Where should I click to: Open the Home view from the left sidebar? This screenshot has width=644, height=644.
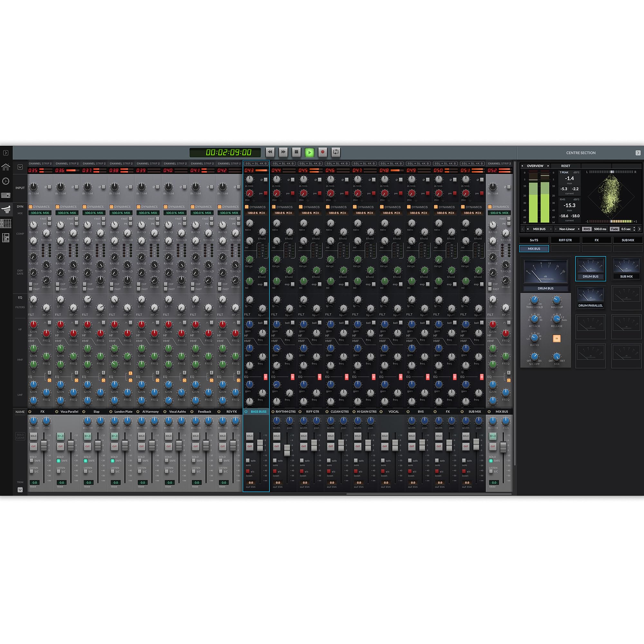[6, 167]
